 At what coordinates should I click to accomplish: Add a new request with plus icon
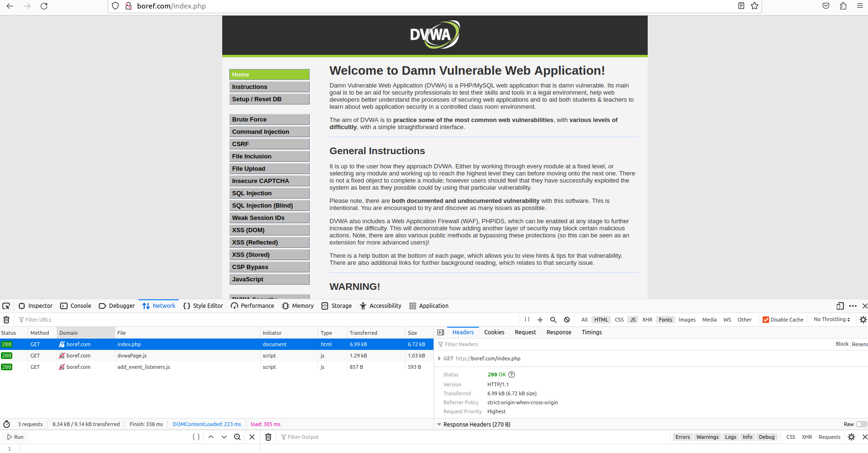(540, 320)
